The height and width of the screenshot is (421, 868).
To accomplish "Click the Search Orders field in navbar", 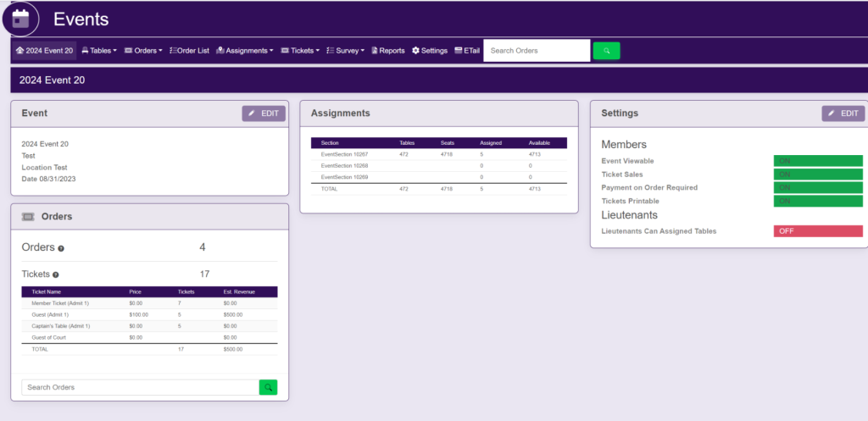I will click(537, 51).
